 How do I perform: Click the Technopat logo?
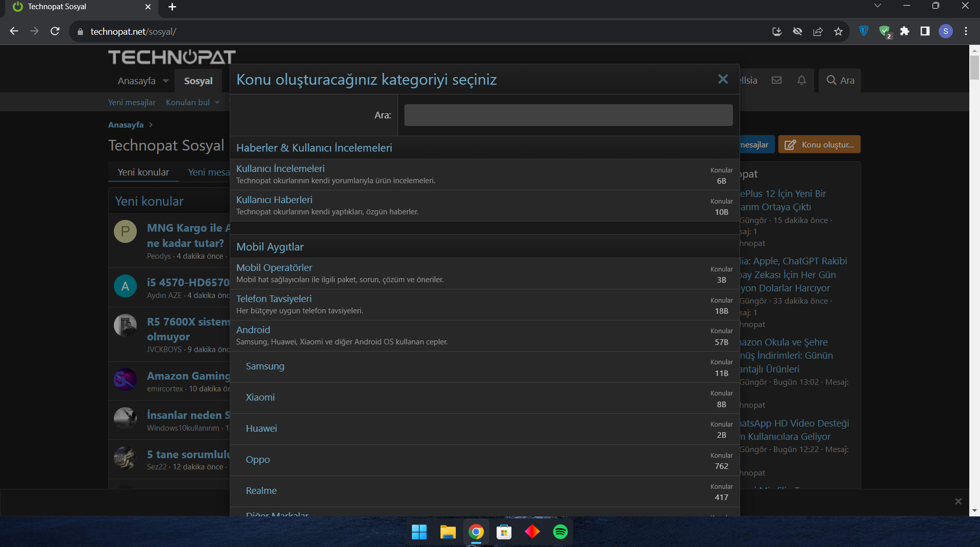(172, 57)
